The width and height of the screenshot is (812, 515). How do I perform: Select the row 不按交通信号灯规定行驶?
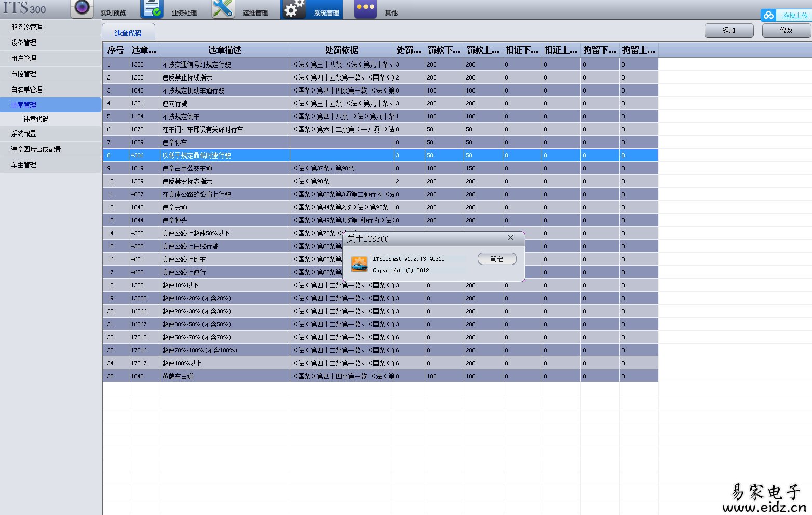tap(381, 64)
